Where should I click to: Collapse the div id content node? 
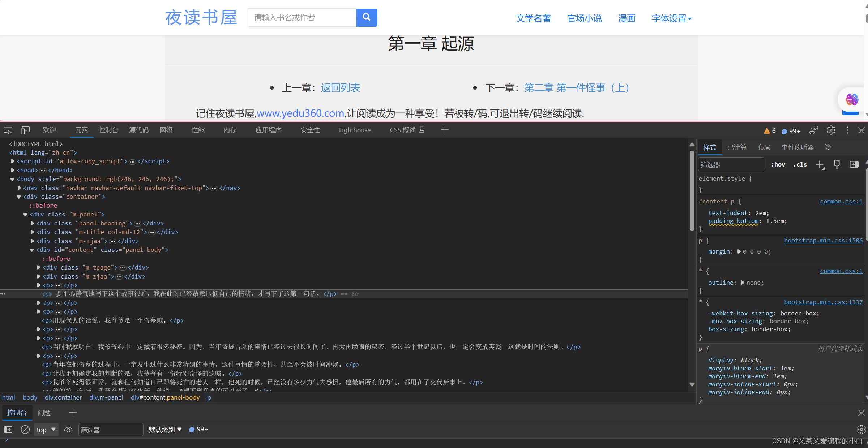tap(32, 250)
